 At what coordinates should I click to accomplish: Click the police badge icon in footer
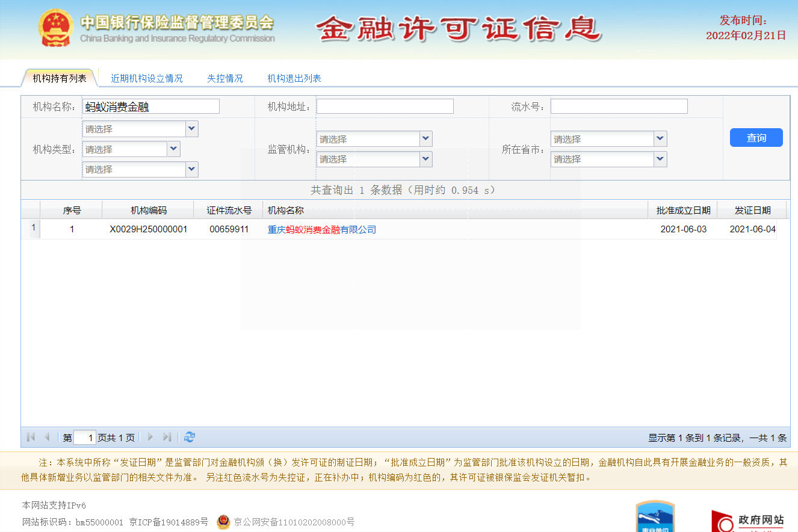223,522
